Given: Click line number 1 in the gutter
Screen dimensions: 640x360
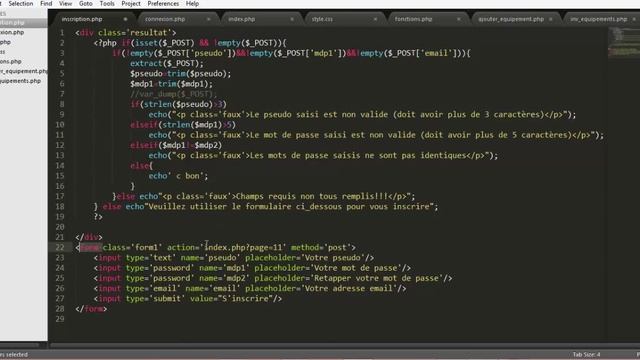Looking at the screenshot, I should click(x=62, y=33).
